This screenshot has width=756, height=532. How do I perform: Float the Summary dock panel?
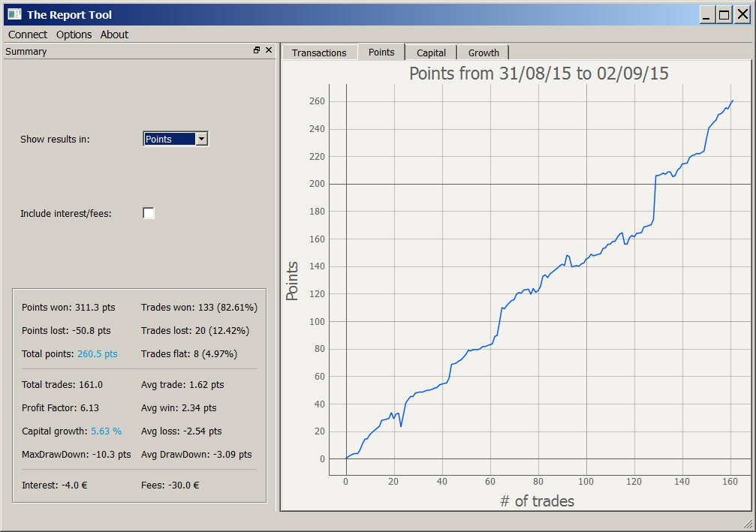pos(257,50)
